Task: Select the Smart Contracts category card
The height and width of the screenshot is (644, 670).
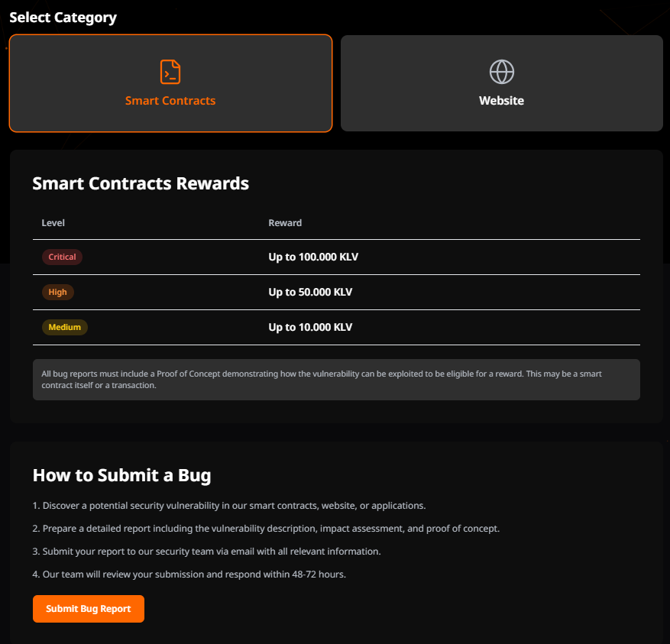Action: click(170, 83)
